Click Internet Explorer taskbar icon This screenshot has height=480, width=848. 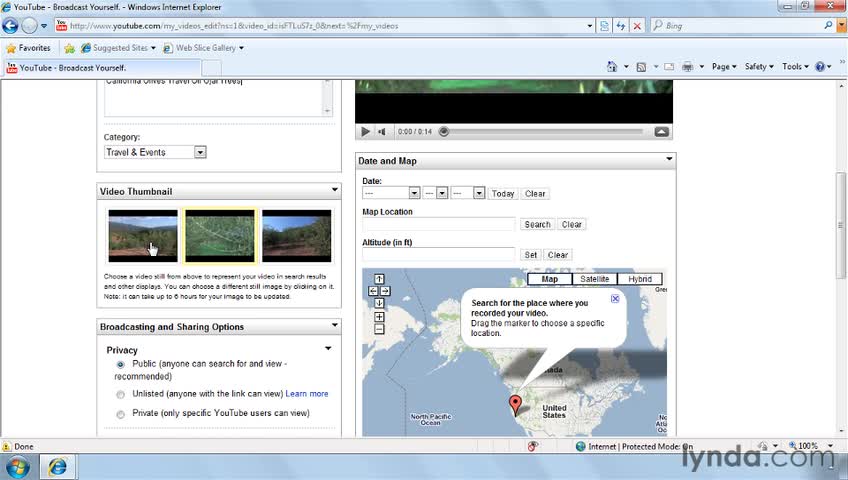58,466
